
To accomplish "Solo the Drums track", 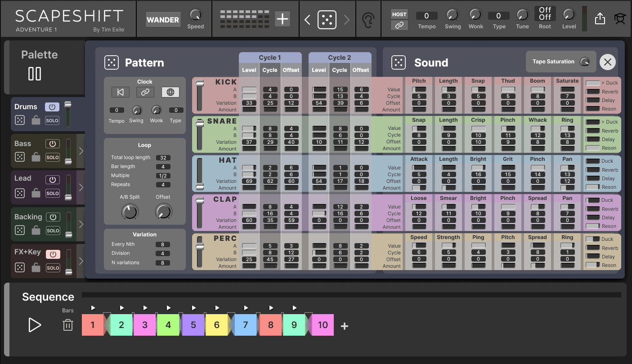I will click(52, 120).
